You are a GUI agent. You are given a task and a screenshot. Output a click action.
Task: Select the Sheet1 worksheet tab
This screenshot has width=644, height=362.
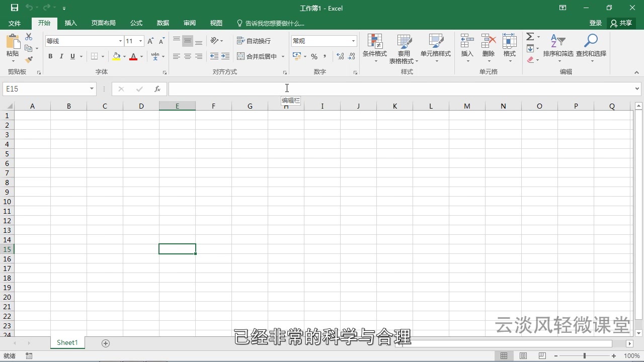(67, 343)
